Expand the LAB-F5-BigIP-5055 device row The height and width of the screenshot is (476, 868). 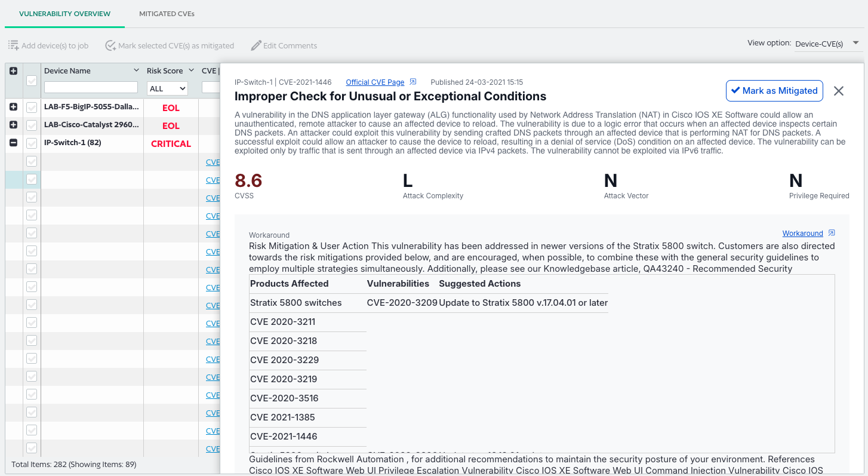coord(14,107)
